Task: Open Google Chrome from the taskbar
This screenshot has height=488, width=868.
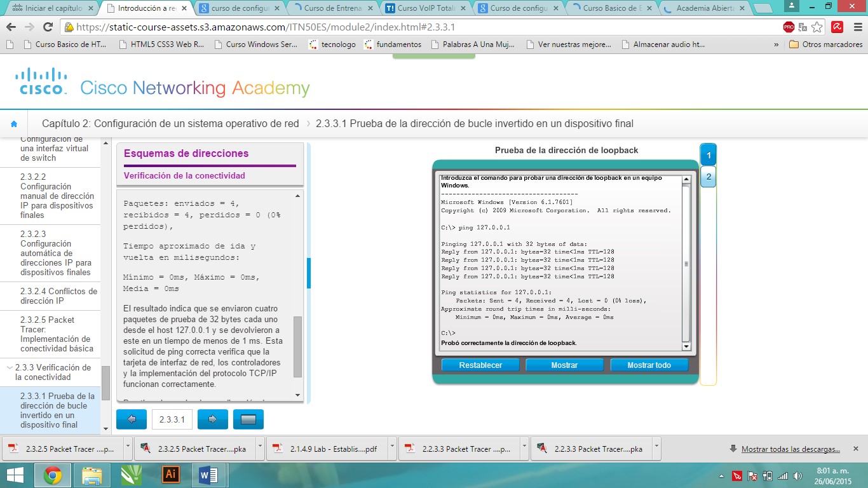Action: coord(54,475)
